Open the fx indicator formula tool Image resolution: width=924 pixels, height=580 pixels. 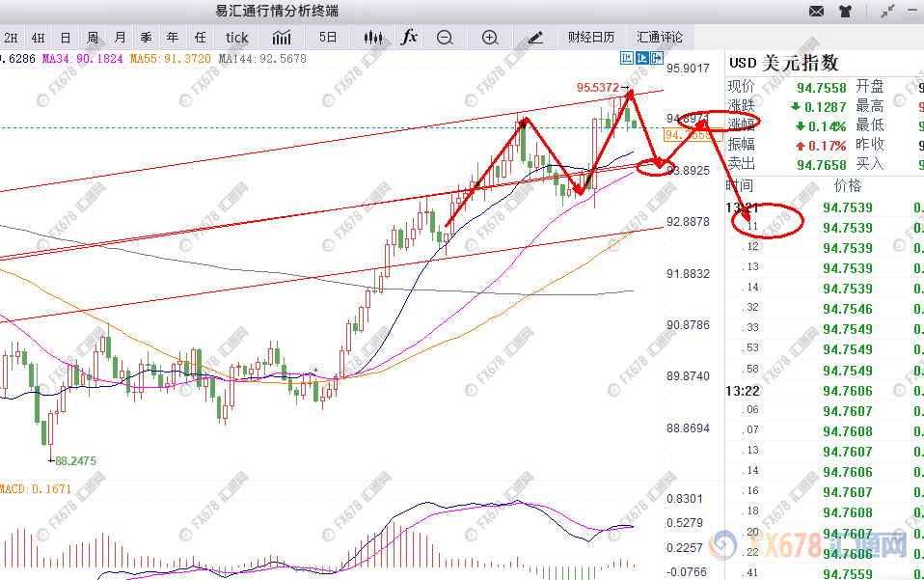click(x=409, y=37)
